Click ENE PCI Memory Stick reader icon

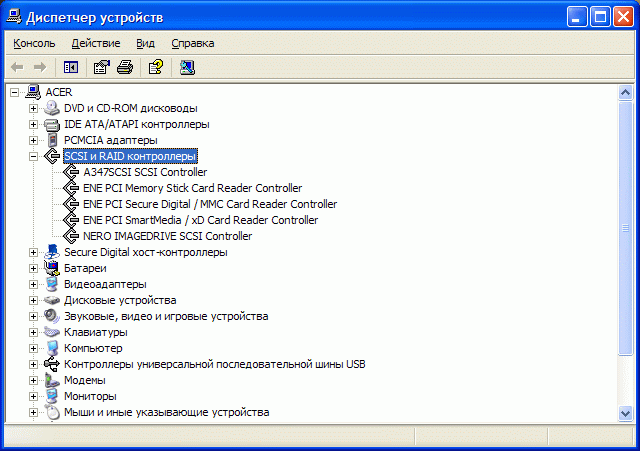pyautogui.click(x=71, y=188)
